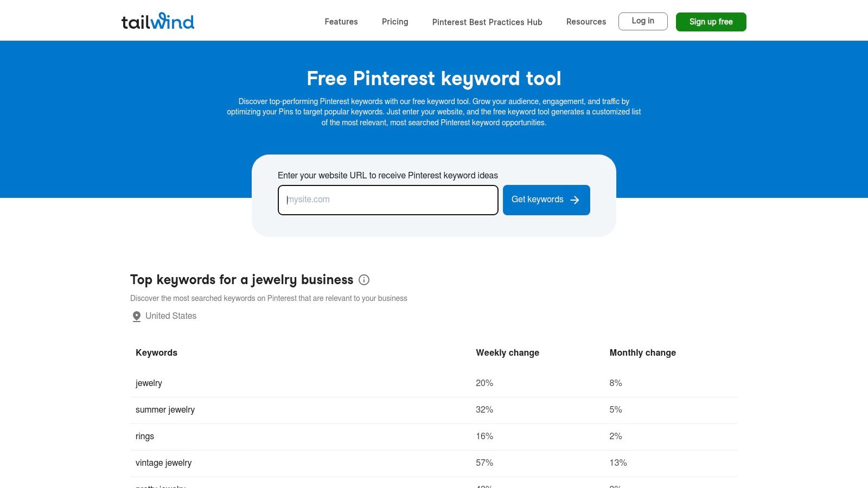
Task: Click the info icon beside the jewelry heading
Action: 364,280
